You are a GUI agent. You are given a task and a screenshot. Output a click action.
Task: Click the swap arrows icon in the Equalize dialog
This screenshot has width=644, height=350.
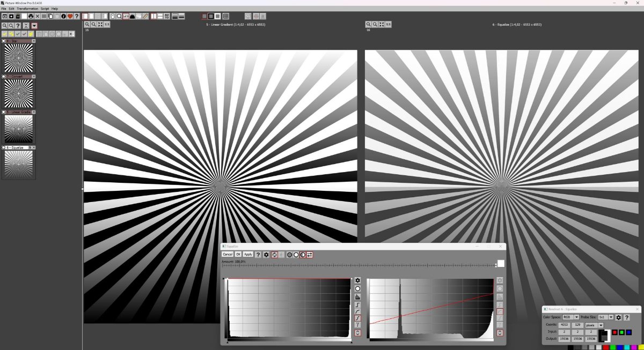310,255
